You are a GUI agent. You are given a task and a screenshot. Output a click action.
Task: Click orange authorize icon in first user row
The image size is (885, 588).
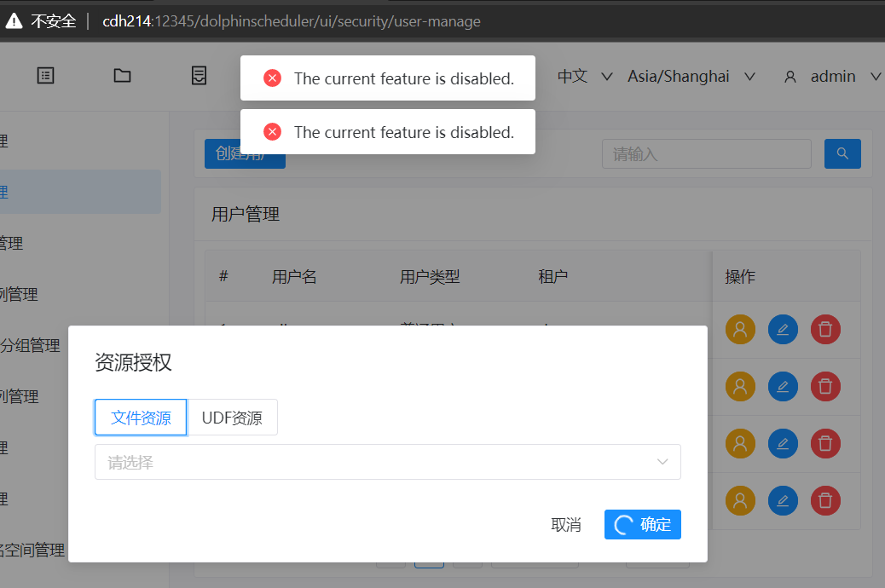(x=740, y=330)
